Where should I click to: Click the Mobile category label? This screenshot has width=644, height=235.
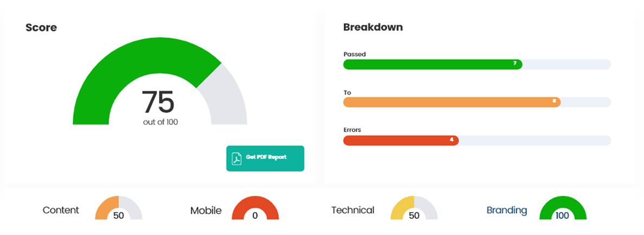[x=205, y=211]
